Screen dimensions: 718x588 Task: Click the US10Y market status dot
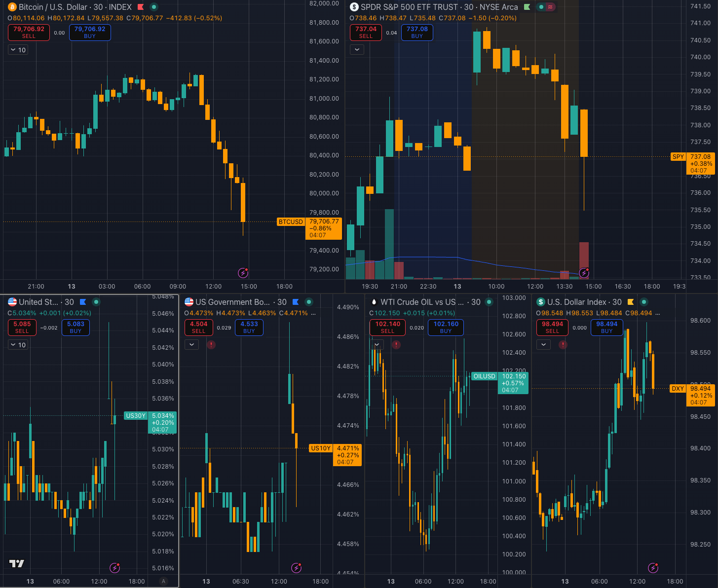tap(309, 302)
